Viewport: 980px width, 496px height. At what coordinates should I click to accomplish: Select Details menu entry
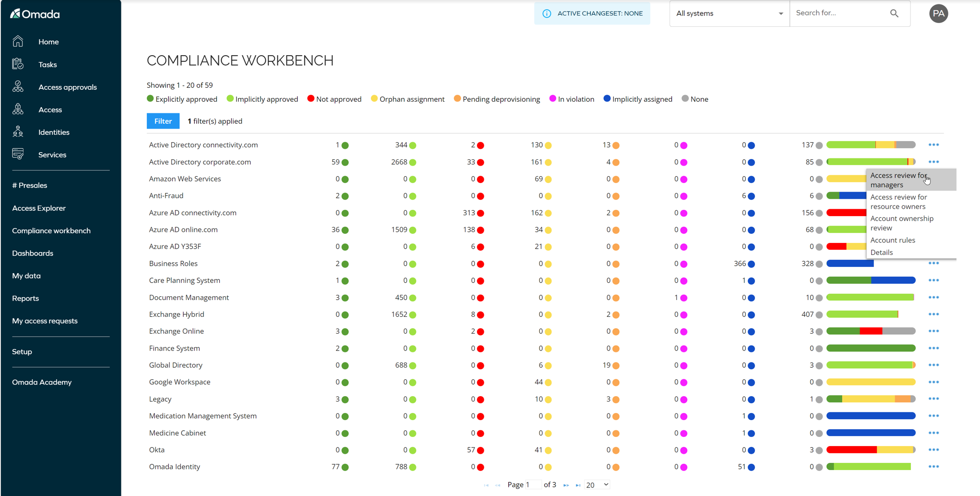[910, 252]
